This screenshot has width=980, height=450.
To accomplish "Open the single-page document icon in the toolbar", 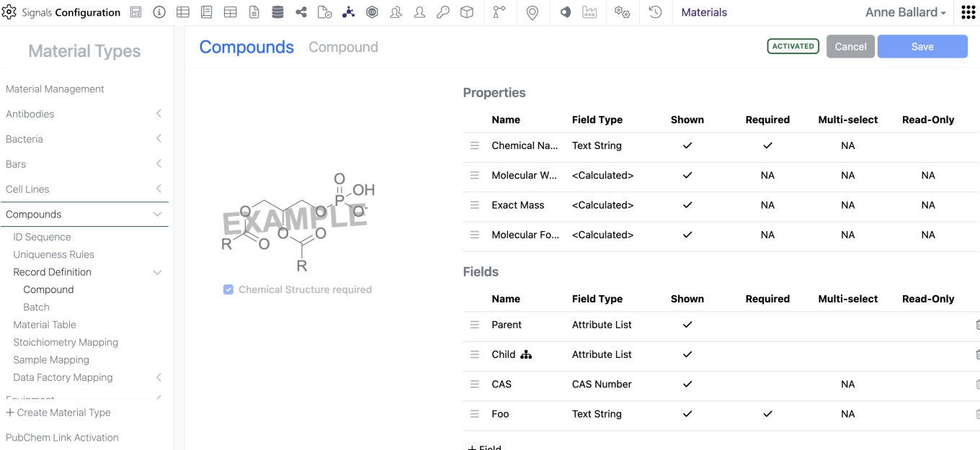I will (x=254, y=12).
